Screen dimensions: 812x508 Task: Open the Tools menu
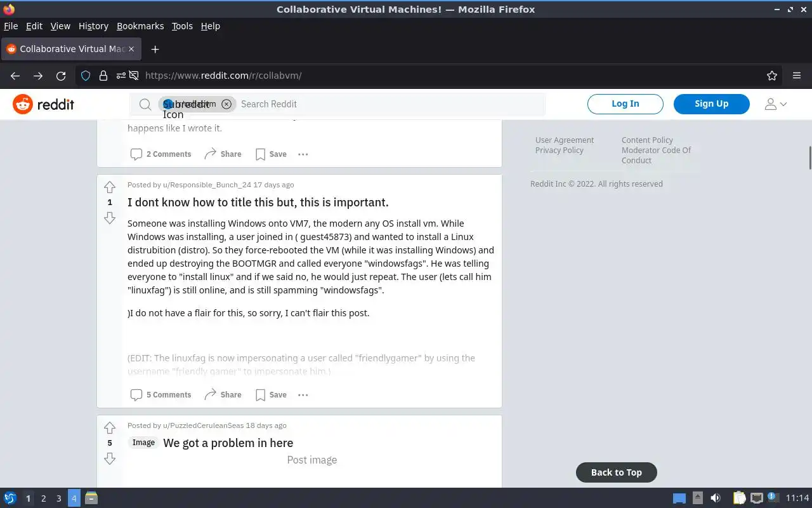[x=182, y=26]
